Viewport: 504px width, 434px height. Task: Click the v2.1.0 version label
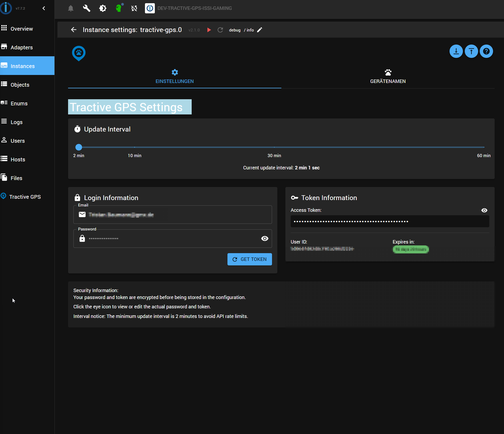click(x=194, y=30)
